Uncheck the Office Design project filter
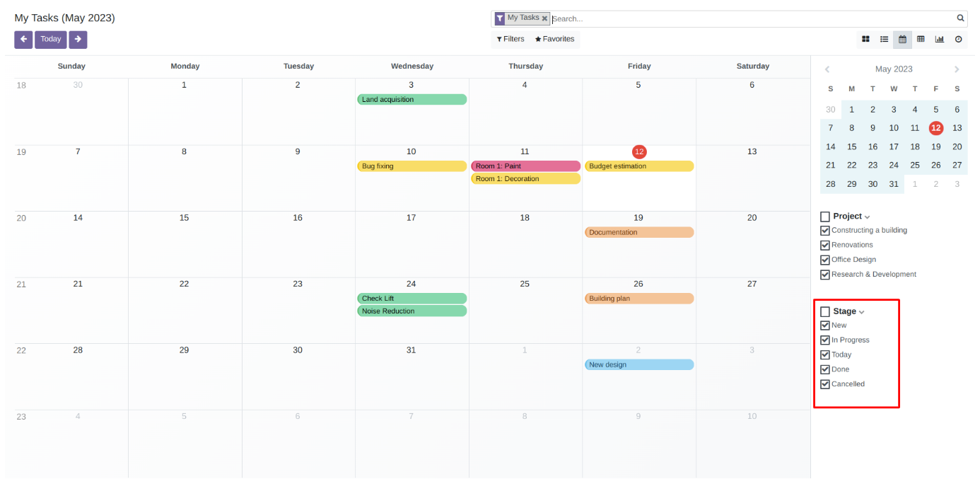 coord(825,260)
